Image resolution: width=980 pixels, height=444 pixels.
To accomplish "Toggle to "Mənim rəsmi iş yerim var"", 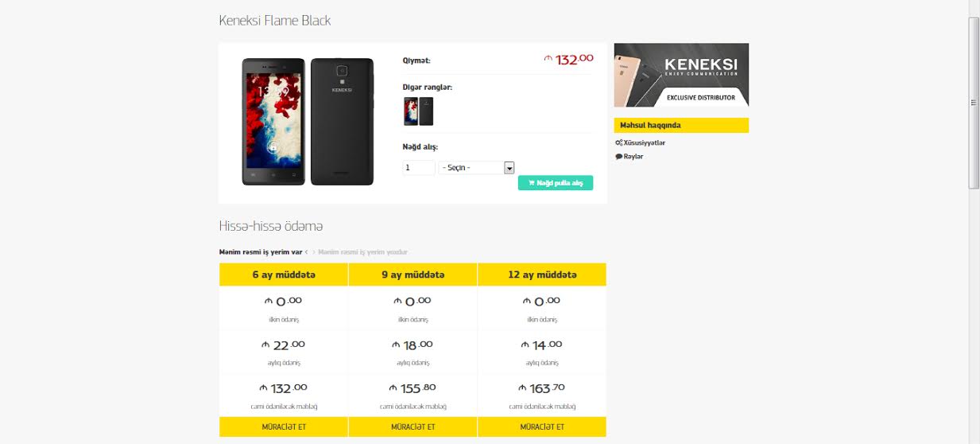I will (261, 252).
